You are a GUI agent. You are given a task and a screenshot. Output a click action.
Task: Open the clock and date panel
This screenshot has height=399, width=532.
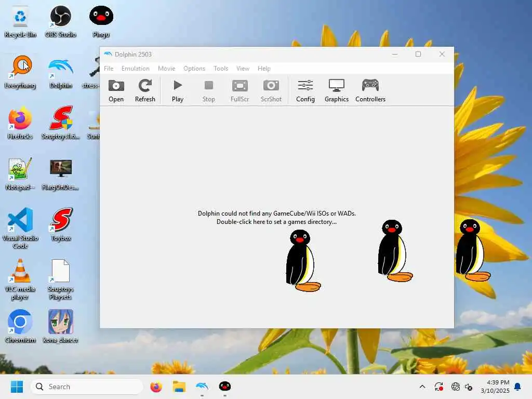coord(495,387)
